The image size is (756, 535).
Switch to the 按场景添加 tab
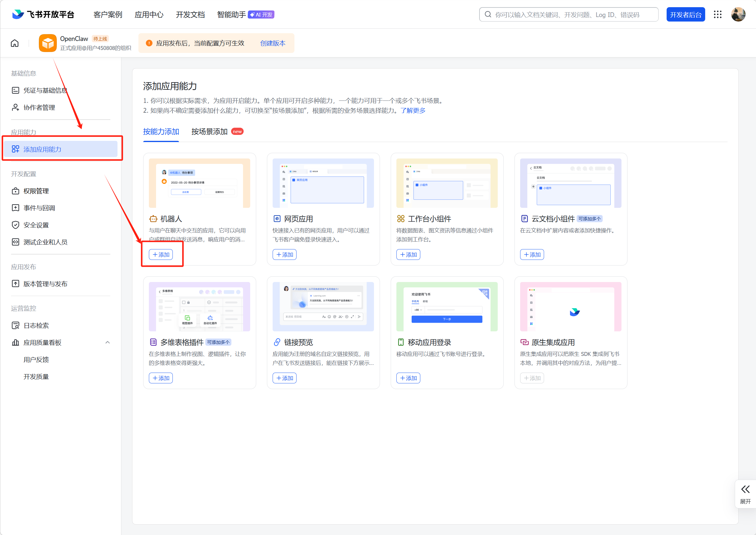(x=210, y=132)
